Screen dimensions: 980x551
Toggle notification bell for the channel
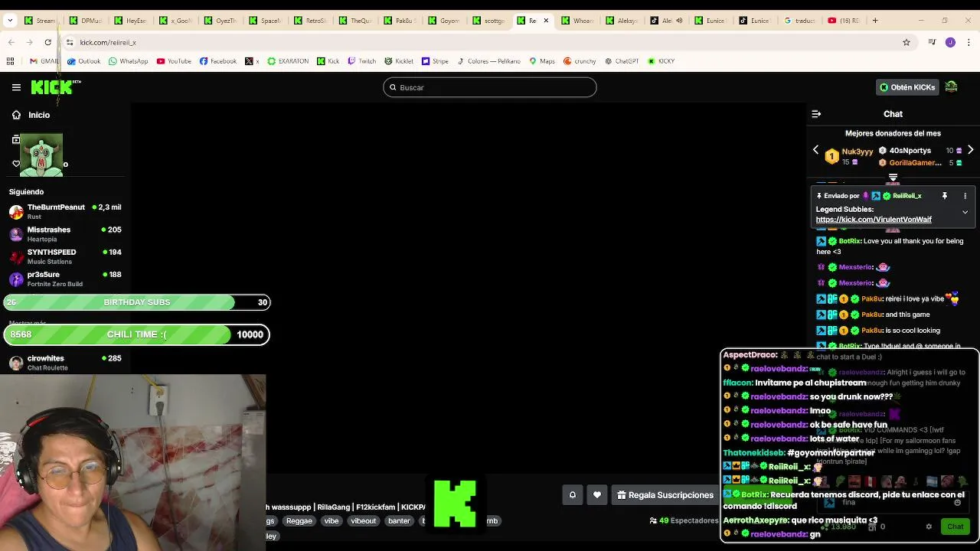pos(572,495)
